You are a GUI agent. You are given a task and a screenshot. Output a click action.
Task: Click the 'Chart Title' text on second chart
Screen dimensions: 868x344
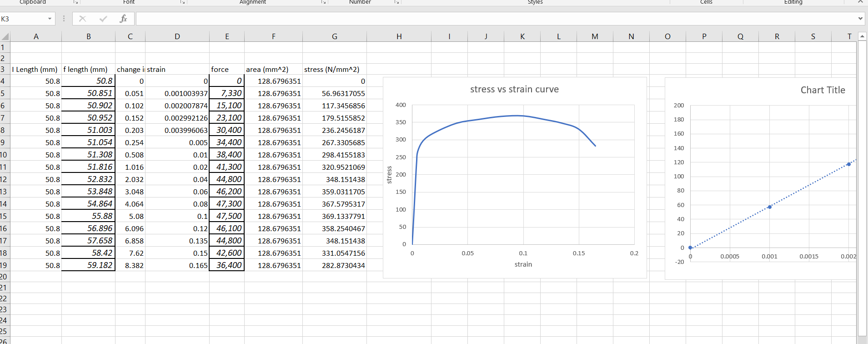click(823, 90)
